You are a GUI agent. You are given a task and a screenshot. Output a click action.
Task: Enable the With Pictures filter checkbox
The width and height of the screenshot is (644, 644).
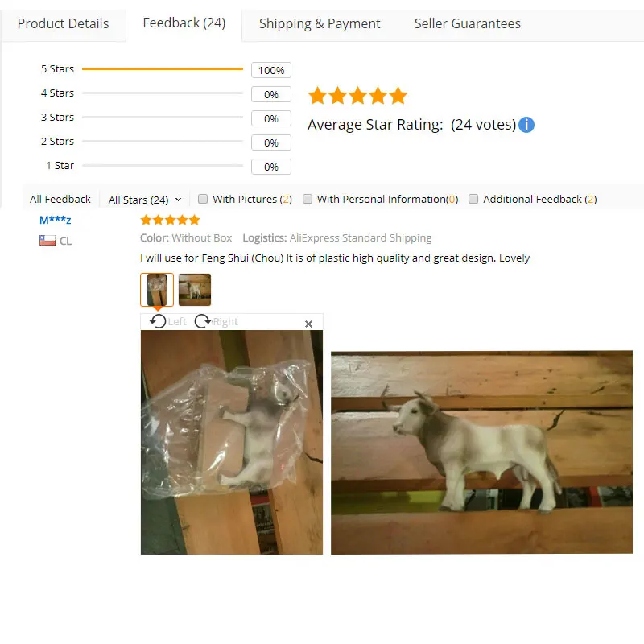pyautogui.click(x=203, y=199)
